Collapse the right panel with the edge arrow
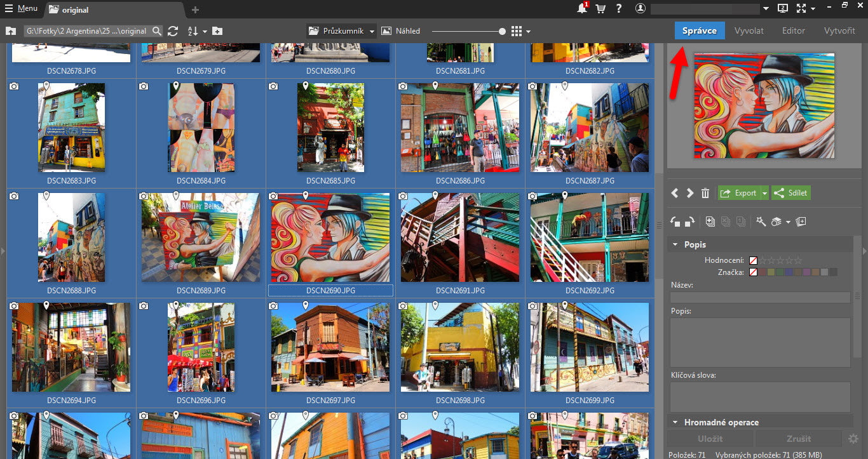 pyautogui.click(x=864, y=251)
